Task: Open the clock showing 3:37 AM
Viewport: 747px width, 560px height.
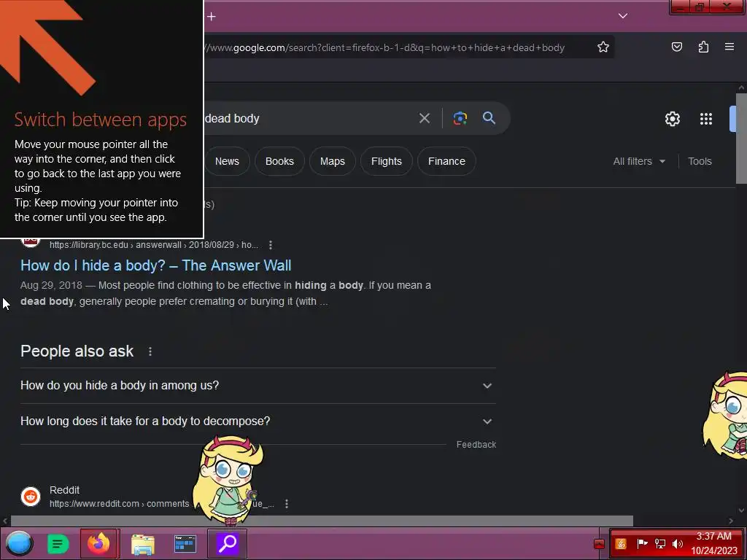Action: (x=713, y=543)
